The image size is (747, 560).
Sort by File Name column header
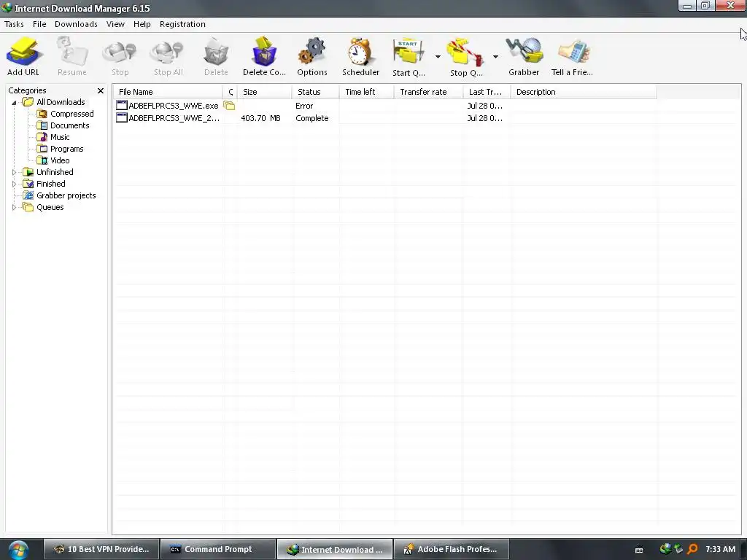(x=168, y=91)
